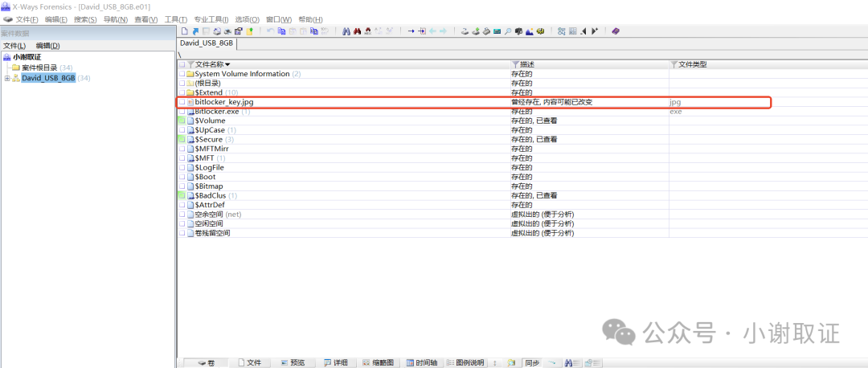
Task: Tick the checkbox for $LogFile
Action: click(182, 168)
